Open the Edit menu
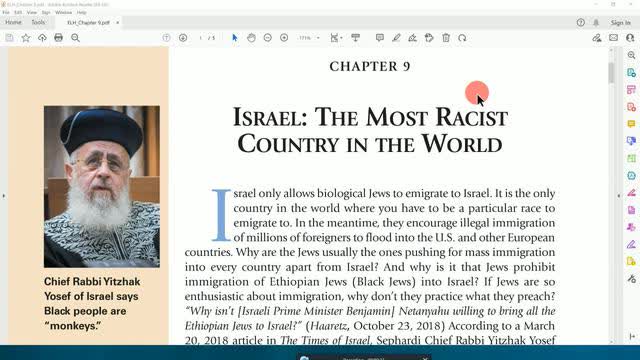The height and width of the screenshot is (360, 640). tap(18, 13)
